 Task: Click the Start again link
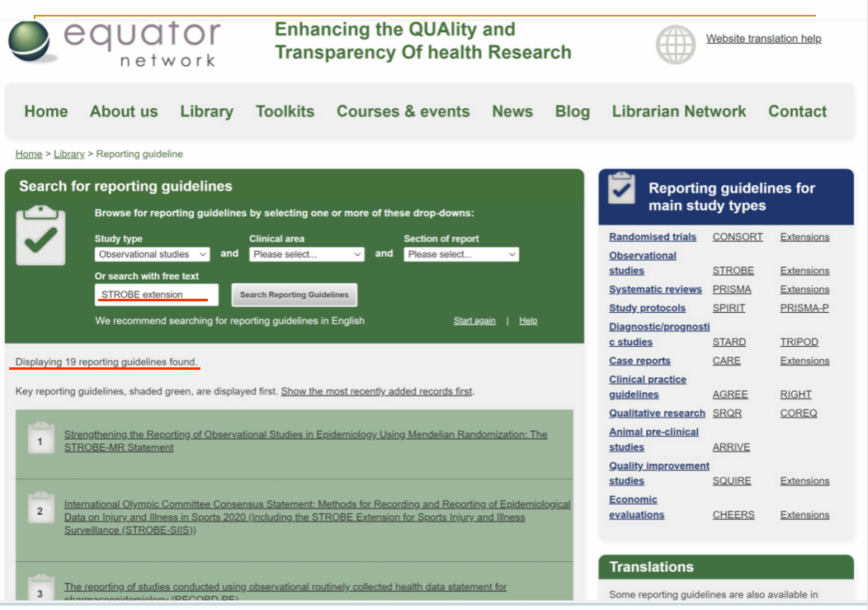click(474, 320)
